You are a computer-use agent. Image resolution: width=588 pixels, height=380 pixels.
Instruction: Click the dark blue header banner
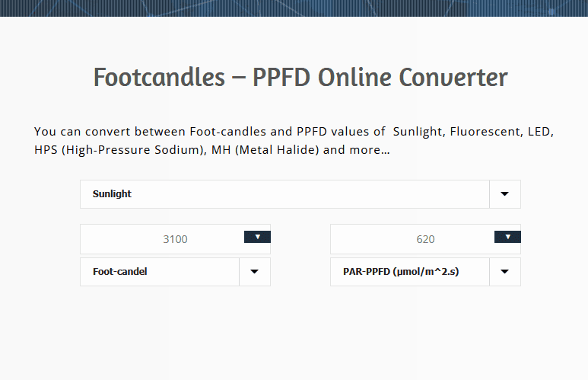pos(294,8)
